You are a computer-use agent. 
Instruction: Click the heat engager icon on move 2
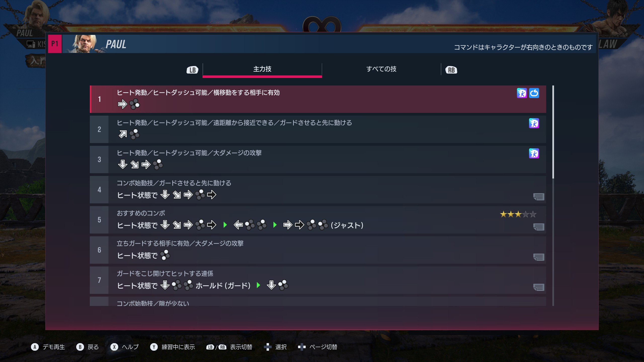[534, 123]
